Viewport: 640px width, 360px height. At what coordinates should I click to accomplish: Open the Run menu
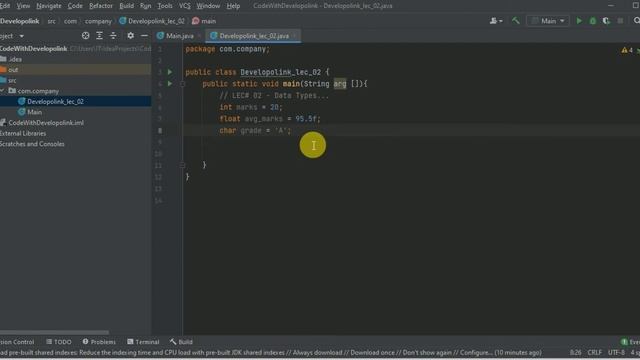[145, 6]
